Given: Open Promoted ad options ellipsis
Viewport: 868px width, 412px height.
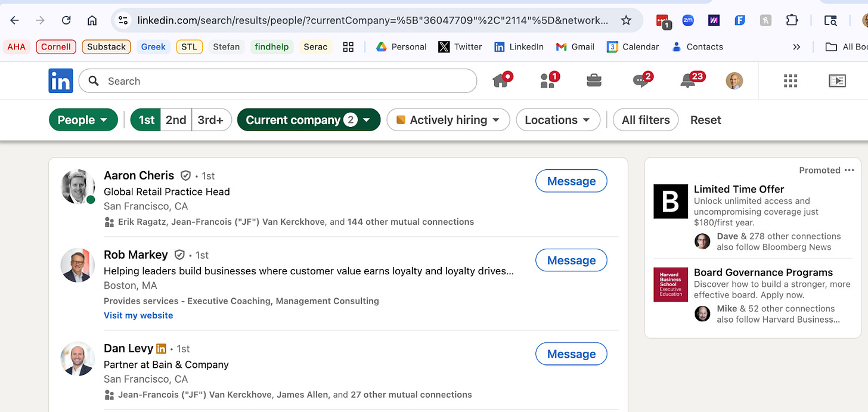Looking at the screenshot, I should tap(850, 170).
